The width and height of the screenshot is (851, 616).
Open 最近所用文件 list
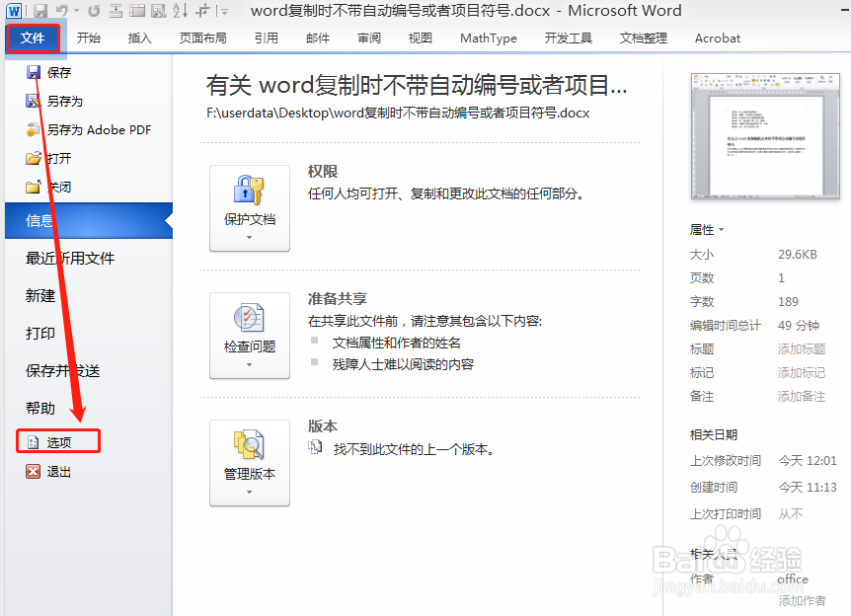[x=70, y=259]
